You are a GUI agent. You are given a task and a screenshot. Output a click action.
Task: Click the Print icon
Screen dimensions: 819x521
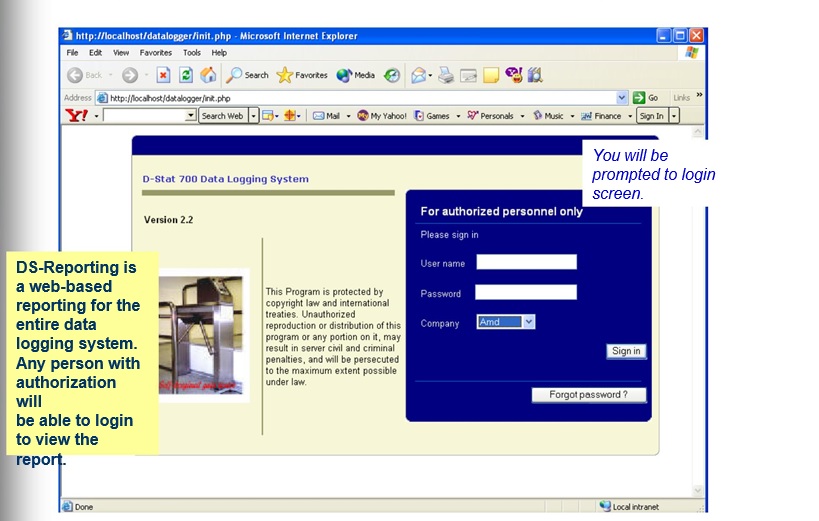click(x=446, y=75)
